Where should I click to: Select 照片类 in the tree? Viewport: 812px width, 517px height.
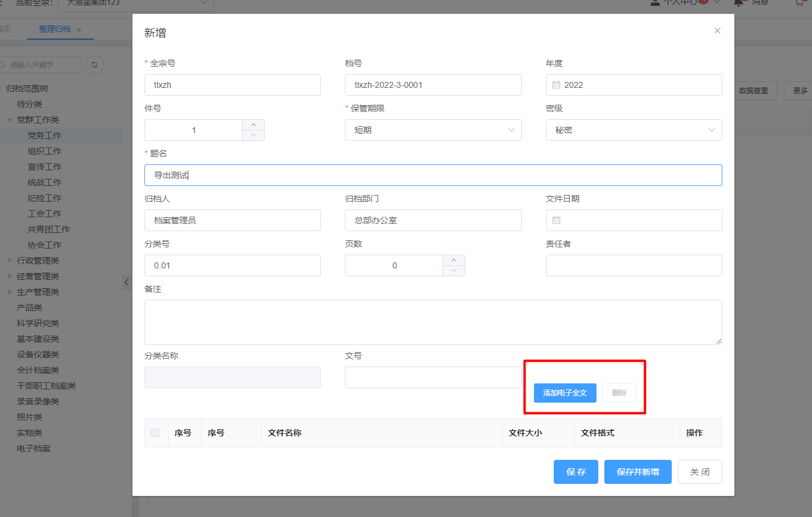(29, 417)
